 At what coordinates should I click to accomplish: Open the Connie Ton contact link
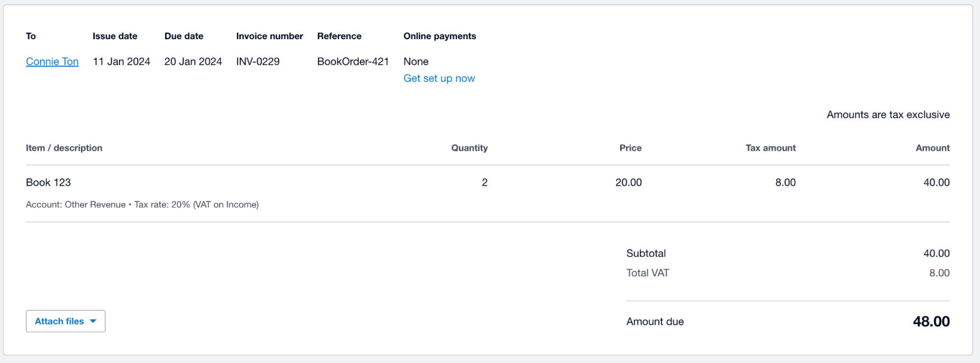point(52,62)
